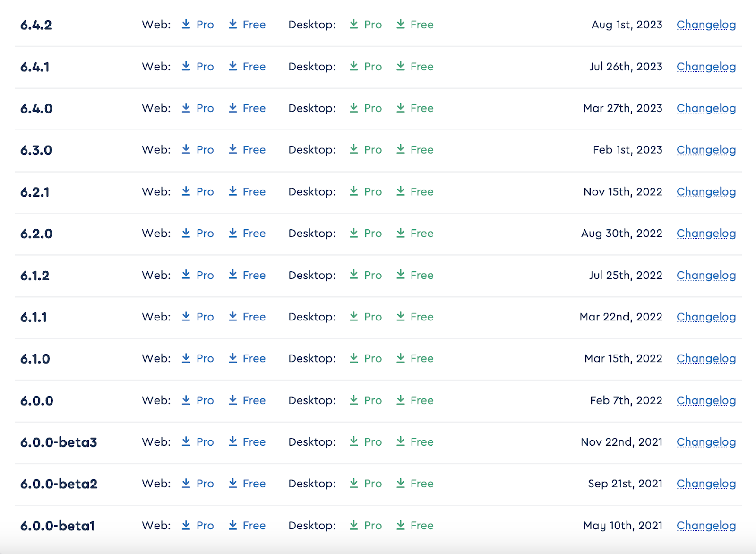Click the 6.3.0 version number

(36, 150)
